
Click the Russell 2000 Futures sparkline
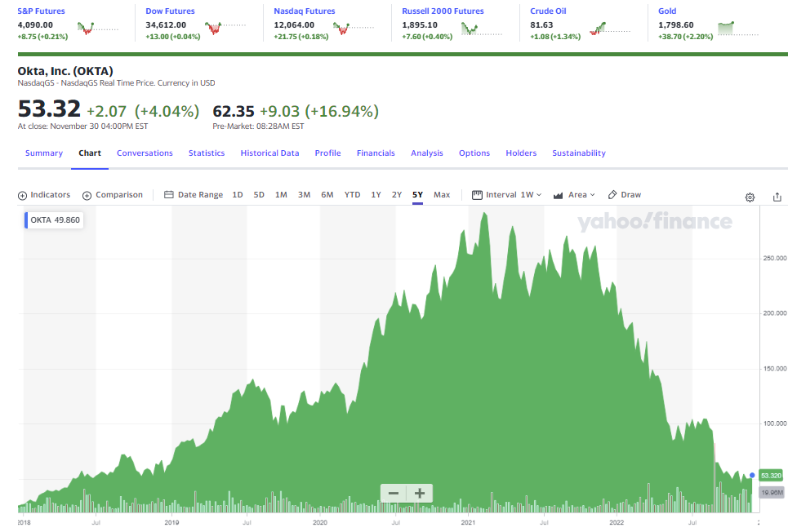[x=482, y=29]
